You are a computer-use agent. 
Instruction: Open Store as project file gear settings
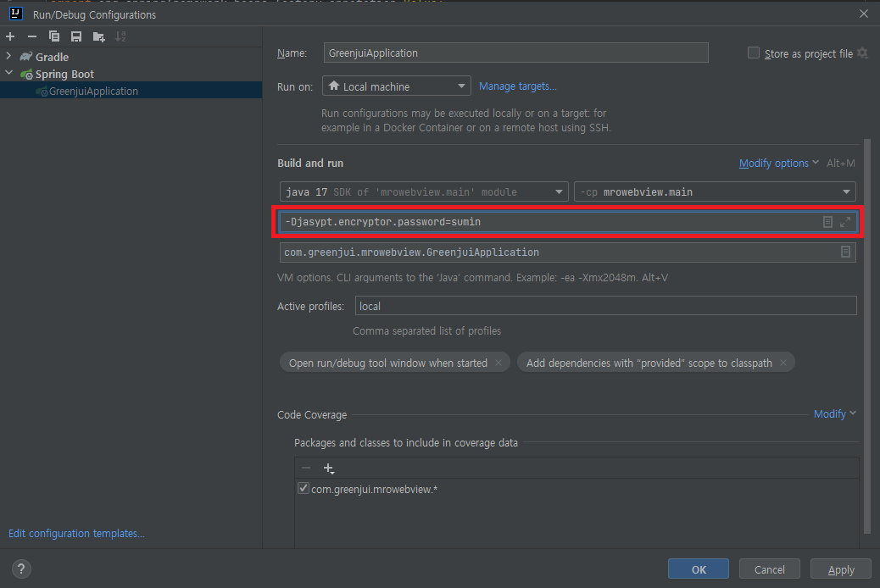tap(862, 53)
